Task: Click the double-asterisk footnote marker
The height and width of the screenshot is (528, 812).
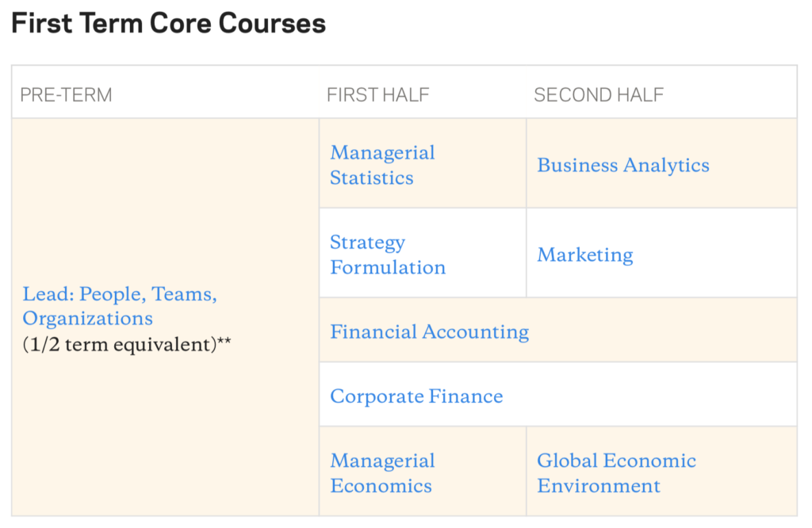Action: pos(224,341)
